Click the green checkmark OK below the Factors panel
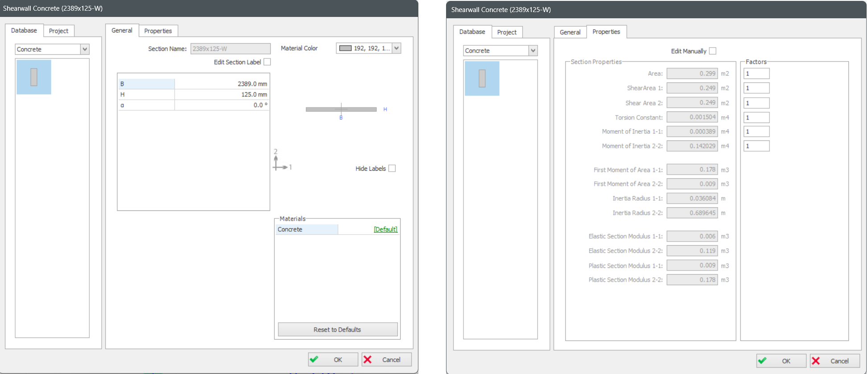The image size is (868, 374). (x=781, y=361)
